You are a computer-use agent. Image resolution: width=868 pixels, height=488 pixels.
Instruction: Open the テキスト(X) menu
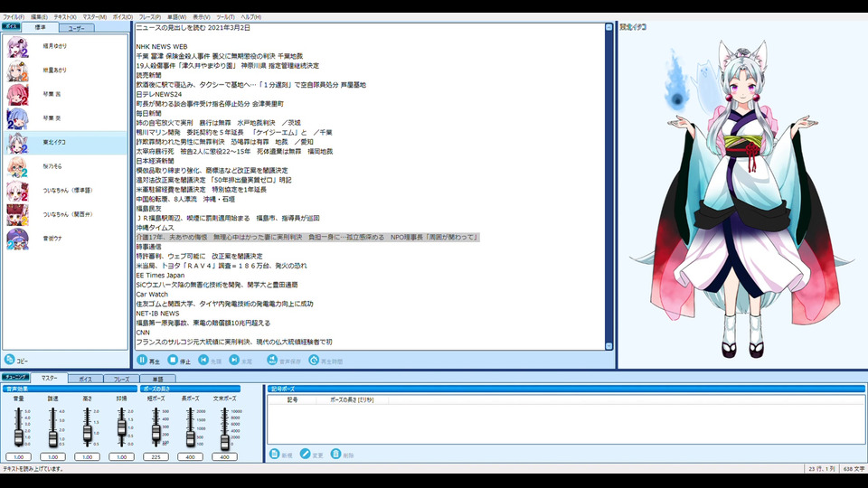[x=65, y=17]
